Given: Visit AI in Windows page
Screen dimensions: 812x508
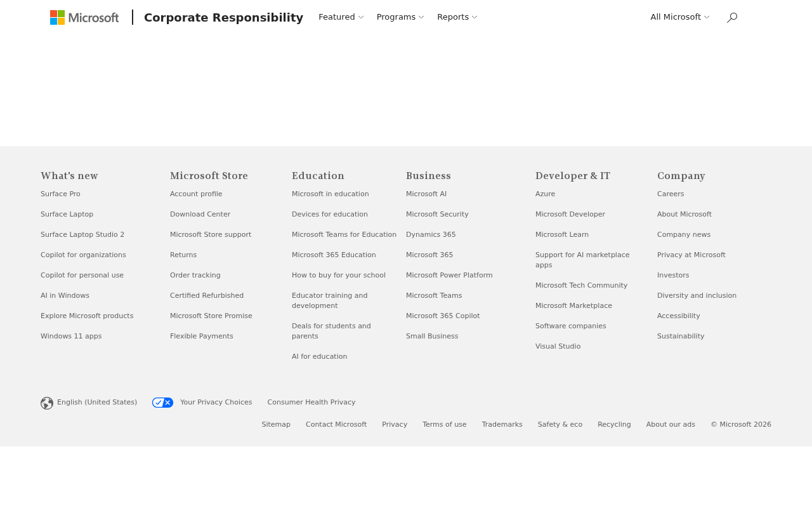Looking at the screenshot, I should tap(65, 296).
